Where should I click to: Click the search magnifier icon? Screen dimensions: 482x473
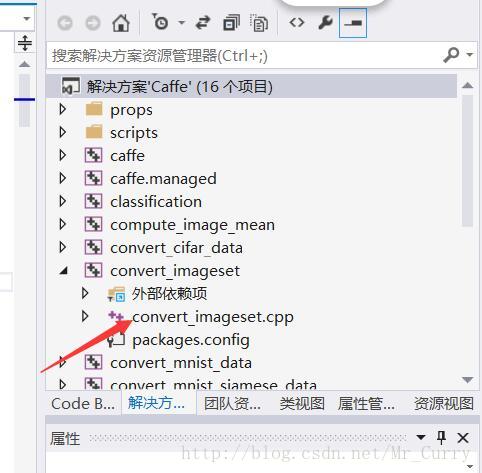451,55
